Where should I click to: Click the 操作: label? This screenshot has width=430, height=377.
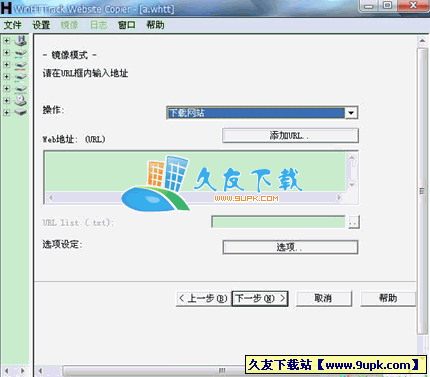(53, 110)
